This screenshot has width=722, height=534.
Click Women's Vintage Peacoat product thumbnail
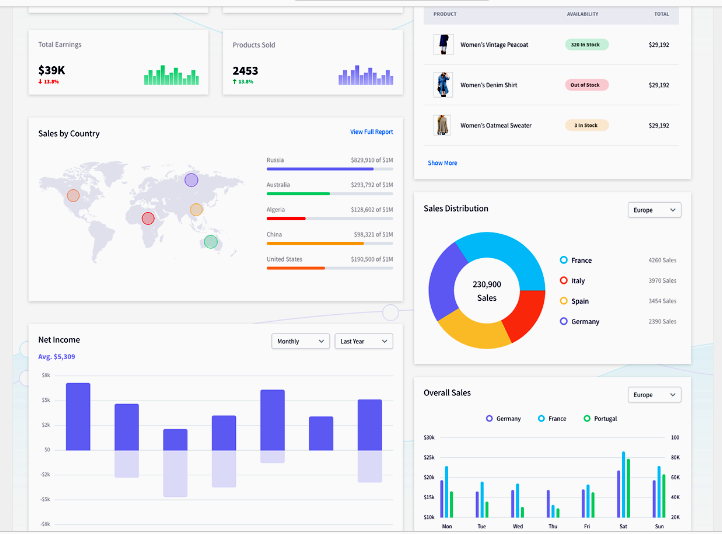click(443, 45)
